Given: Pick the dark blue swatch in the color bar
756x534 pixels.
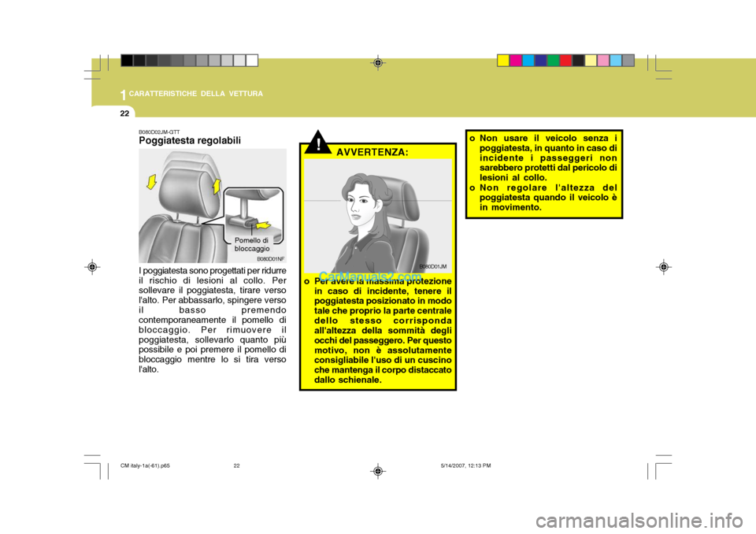Looking at the screenshot, I should click(541, 61).
